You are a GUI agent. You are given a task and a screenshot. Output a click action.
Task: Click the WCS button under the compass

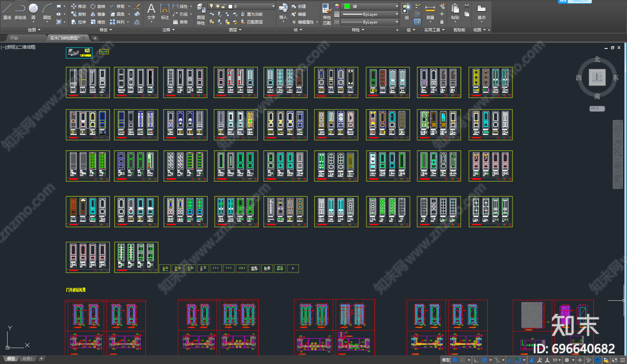[597, 109]
